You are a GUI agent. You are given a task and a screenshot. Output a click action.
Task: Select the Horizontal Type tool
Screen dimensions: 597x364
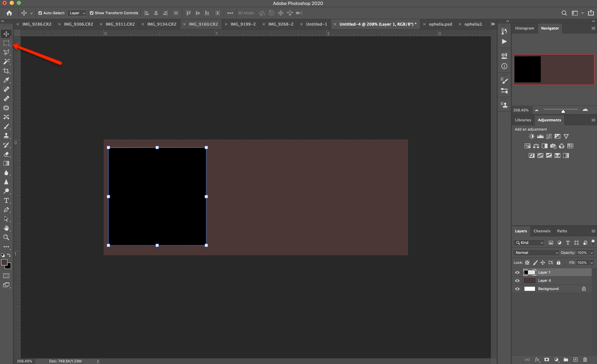[6, 200]
